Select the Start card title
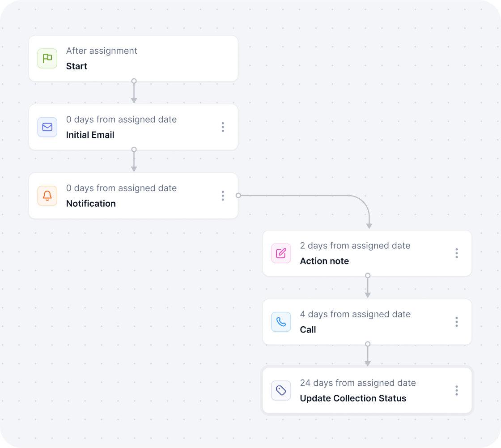 [76, 66]
